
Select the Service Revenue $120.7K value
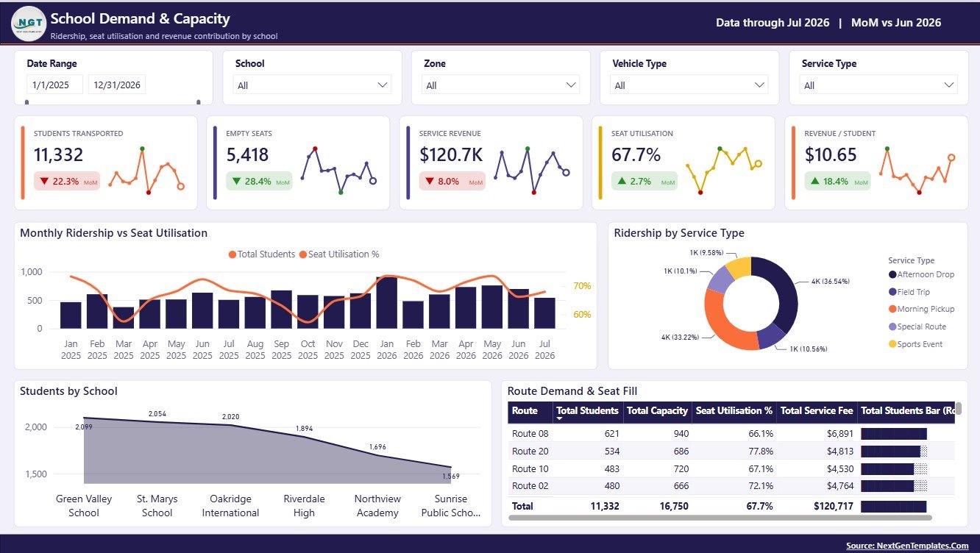pos(451,155)
